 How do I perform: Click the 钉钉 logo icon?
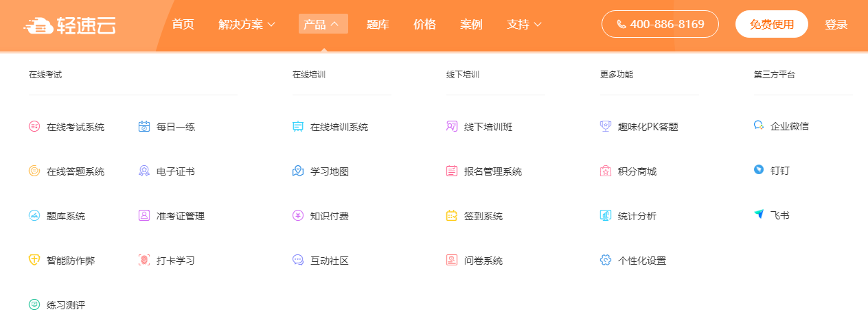[759, 169]
